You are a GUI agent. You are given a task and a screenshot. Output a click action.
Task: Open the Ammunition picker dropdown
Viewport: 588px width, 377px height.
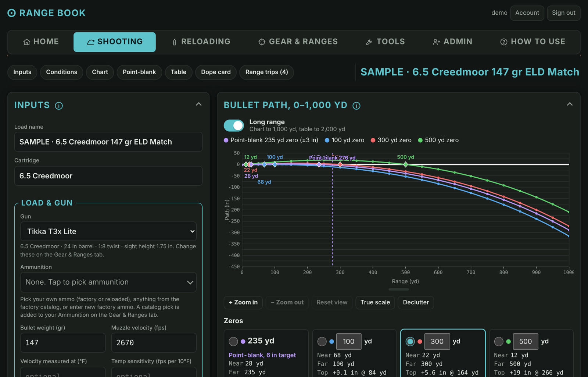[108, 282]
